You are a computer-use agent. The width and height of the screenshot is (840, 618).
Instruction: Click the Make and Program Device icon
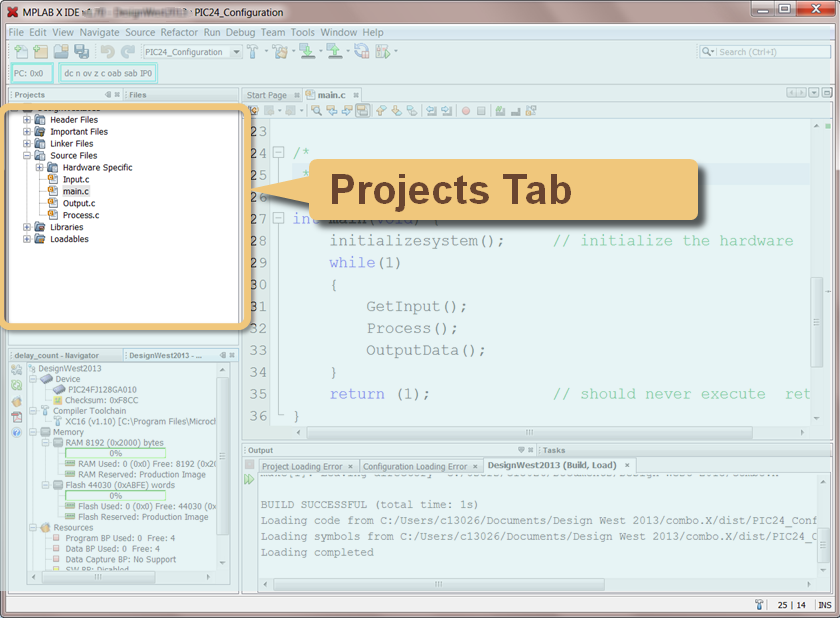[x=307, y=52]
